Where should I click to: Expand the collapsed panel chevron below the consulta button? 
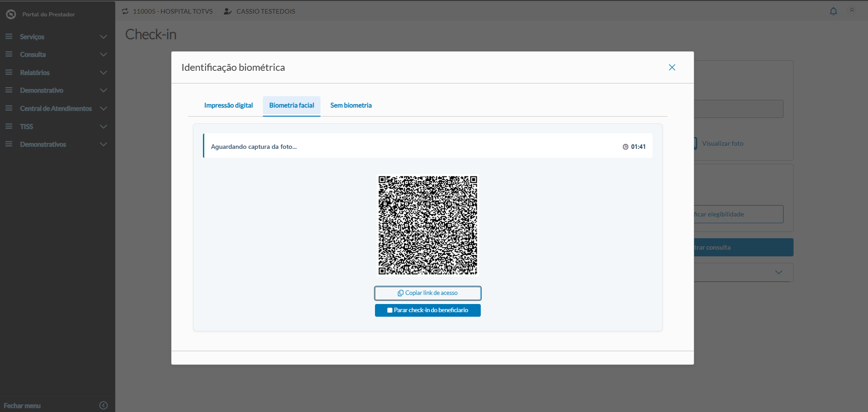coord(779,272)
